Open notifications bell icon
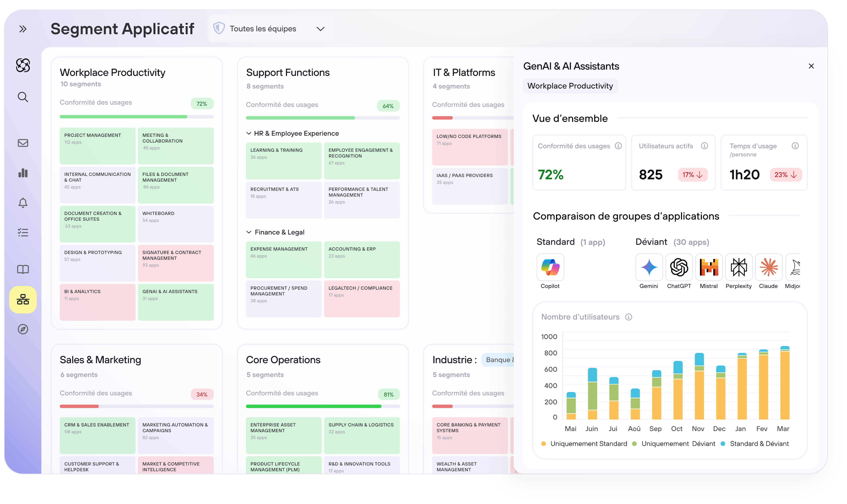The image size is (847, 504). click(x=23, y=203)
